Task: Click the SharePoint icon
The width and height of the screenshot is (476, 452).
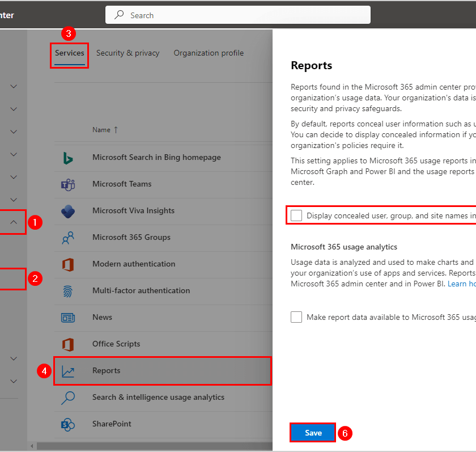Action: point(68,424)
